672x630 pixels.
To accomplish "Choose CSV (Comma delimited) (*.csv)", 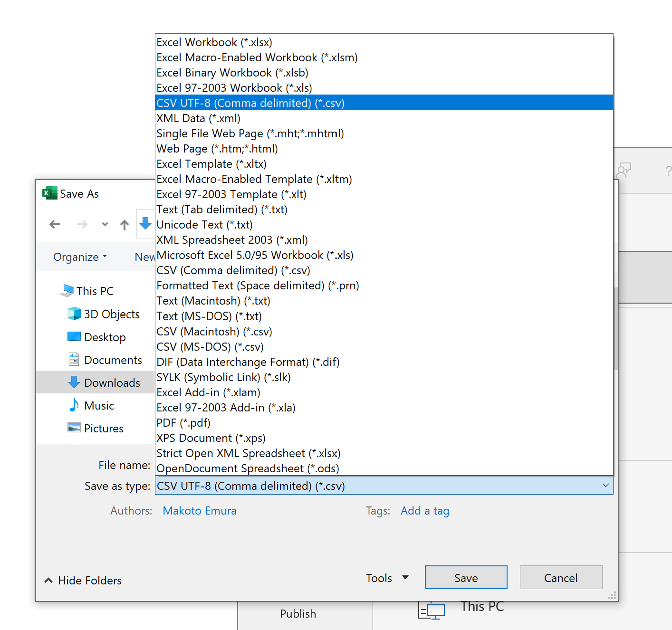I will pos(384,270).
